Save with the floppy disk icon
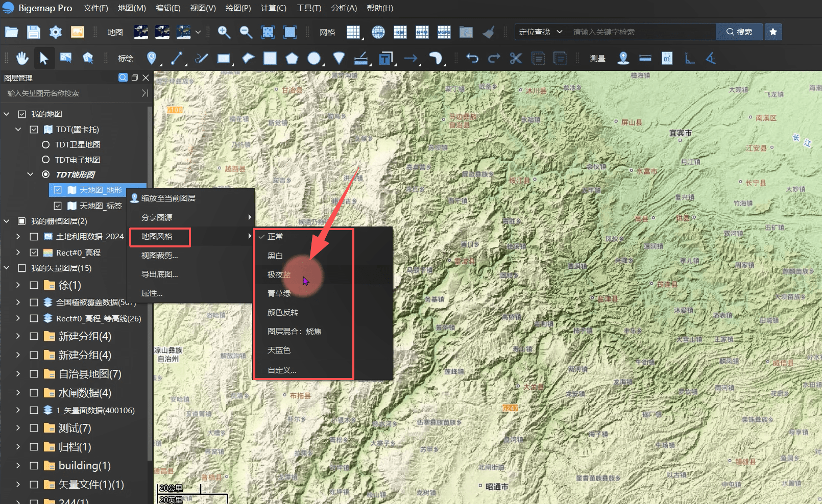822x504 pixels. coord(34,32)
